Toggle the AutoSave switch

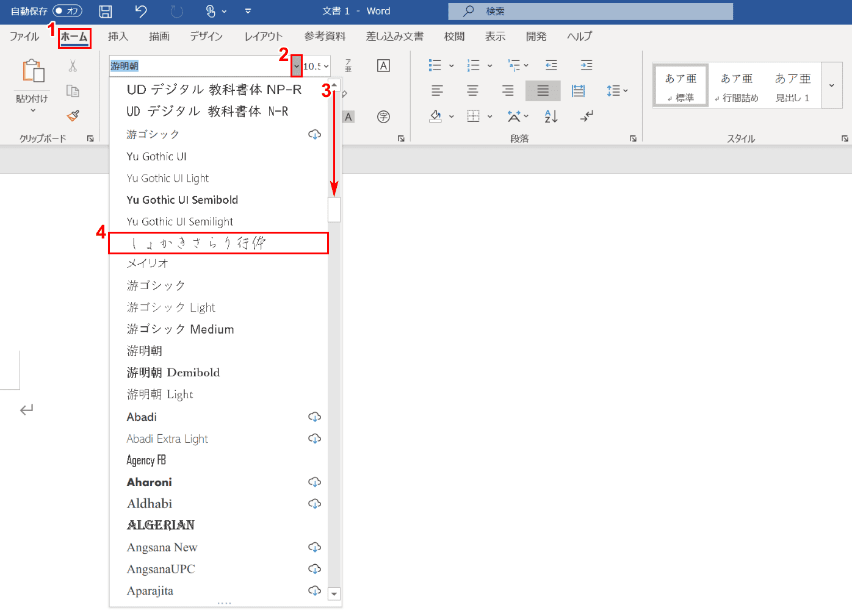[x=67, y=11]
